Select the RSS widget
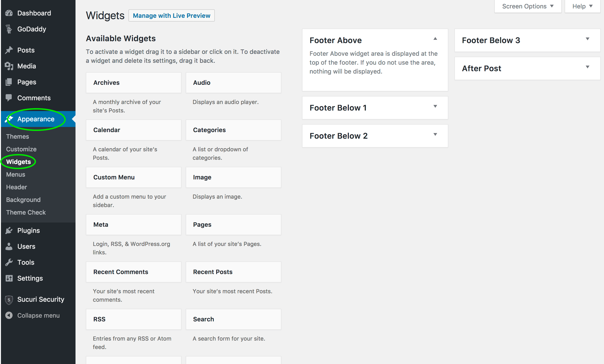Screen dimensions: 604x364 (134, 319)
